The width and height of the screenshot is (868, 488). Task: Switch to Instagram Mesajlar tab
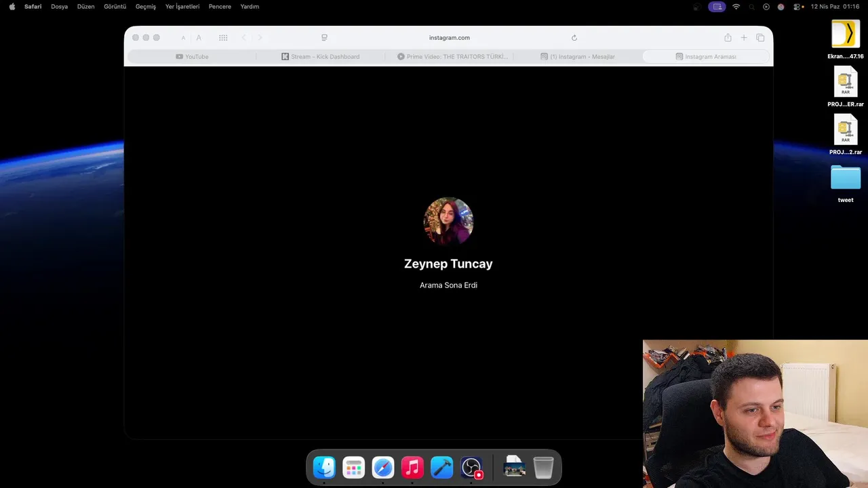point(578,57)
